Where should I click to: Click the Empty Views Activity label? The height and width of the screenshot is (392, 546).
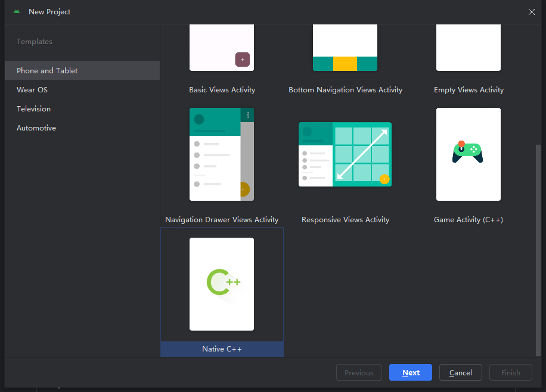[x=469, y=90]
